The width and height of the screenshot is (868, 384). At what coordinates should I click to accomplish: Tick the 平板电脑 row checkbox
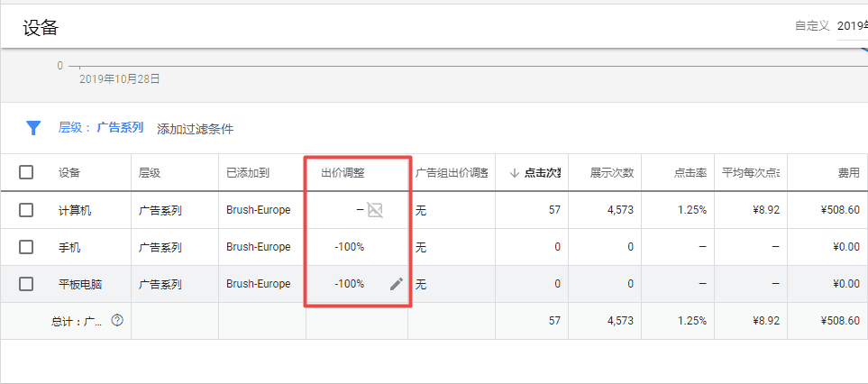click(x=26, y=284)
